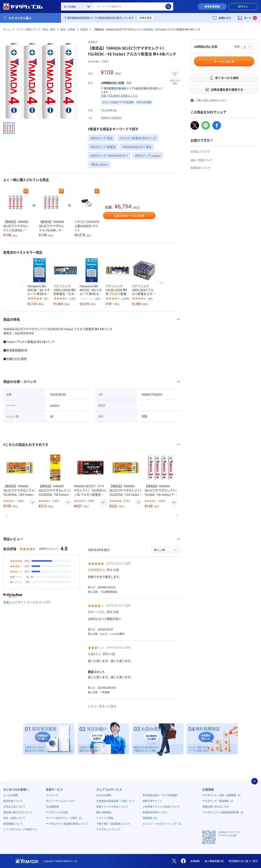Select the small product thumbnail under main image
Viewport: 261px width, 868px height.
pyautogui.click(x=9, y=128)
